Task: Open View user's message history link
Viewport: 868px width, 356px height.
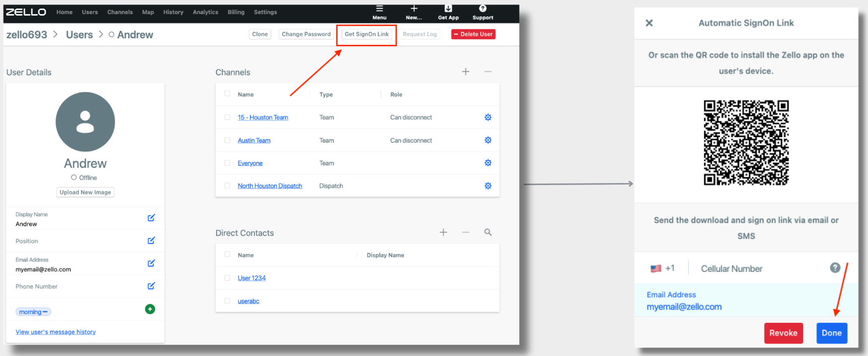Action: pos(55,332)
